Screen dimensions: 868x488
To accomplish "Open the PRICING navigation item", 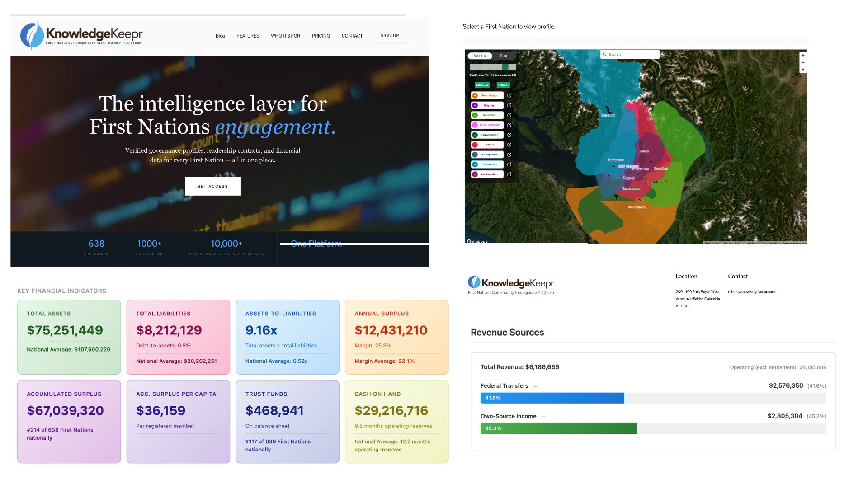I will point(321,36).
